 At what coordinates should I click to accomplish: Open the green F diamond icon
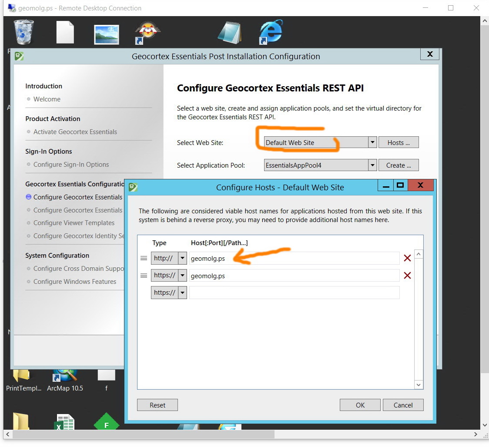click(106, 422)
